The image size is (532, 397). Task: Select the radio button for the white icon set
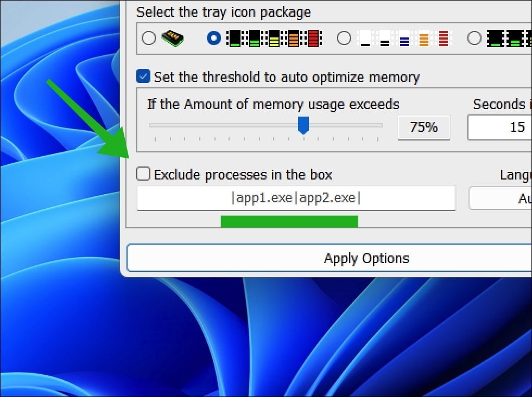tap(344, 38)
